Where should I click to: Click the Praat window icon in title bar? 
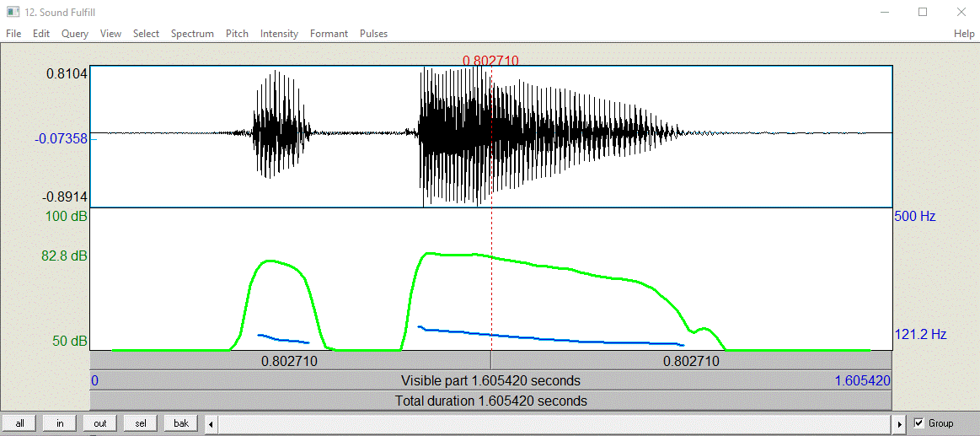pos(13,12)
